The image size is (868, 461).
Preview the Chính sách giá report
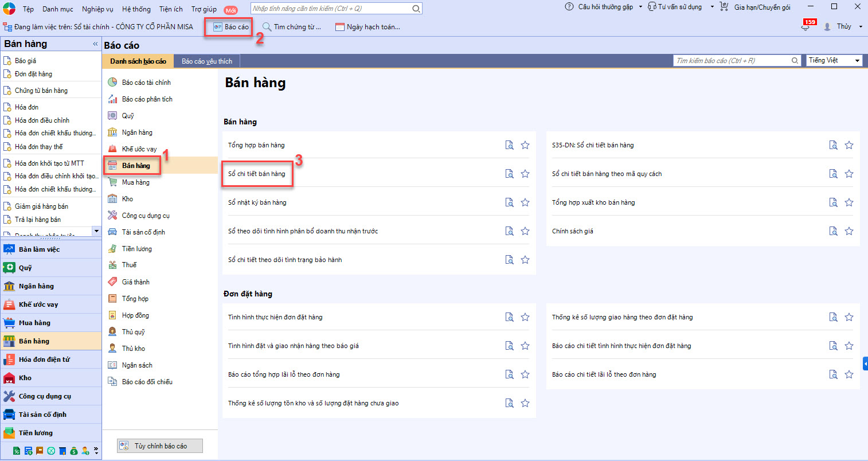(x=833, y=231)
